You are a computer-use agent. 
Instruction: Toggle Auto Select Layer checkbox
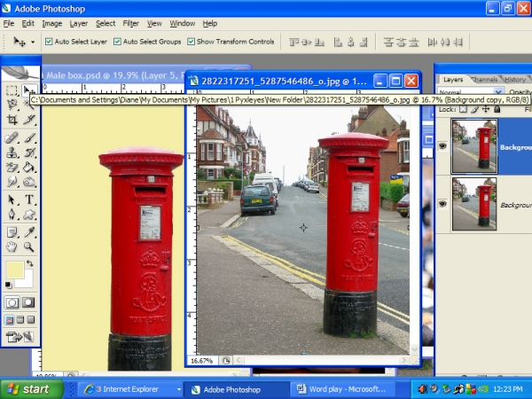49,42
